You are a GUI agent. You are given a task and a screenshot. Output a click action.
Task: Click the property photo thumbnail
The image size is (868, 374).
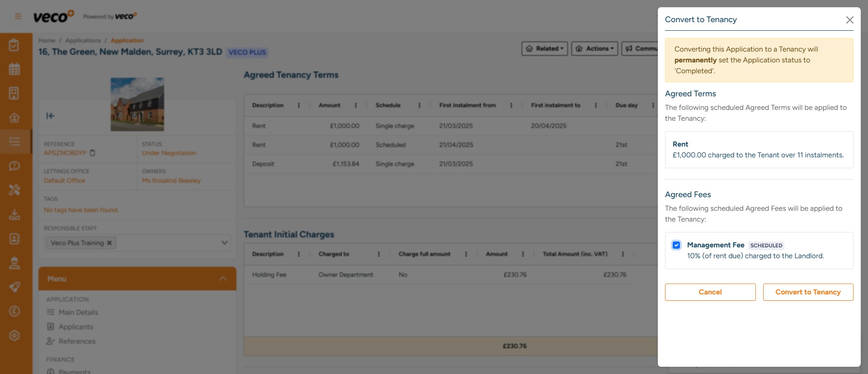(137, 104)
